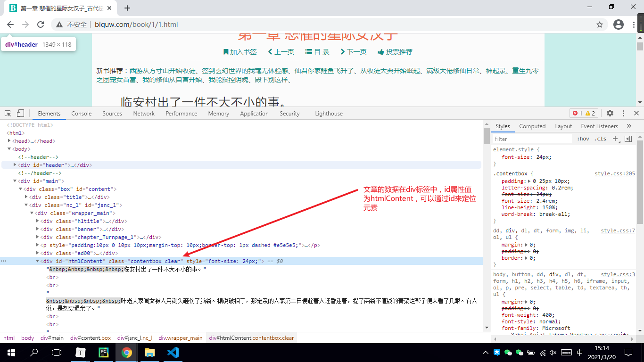Switch to the Console tab
644x362 pixels.
click(x=82, y=113)
